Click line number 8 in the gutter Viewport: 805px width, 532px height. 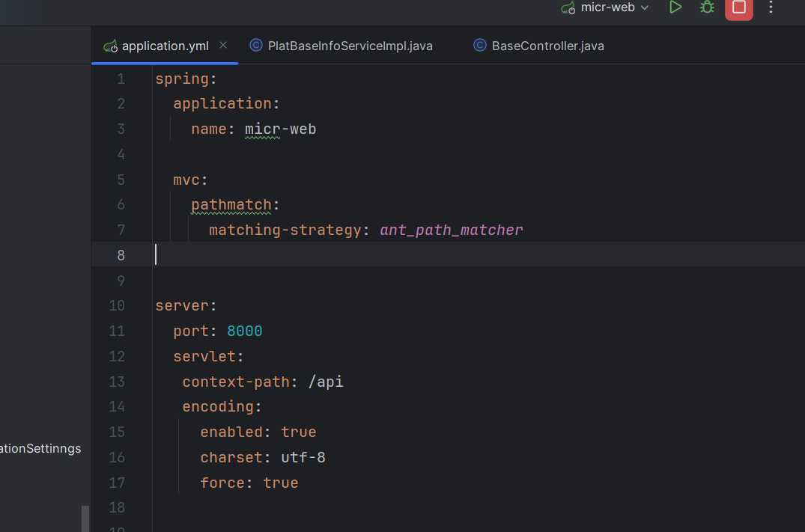[121, 255]
